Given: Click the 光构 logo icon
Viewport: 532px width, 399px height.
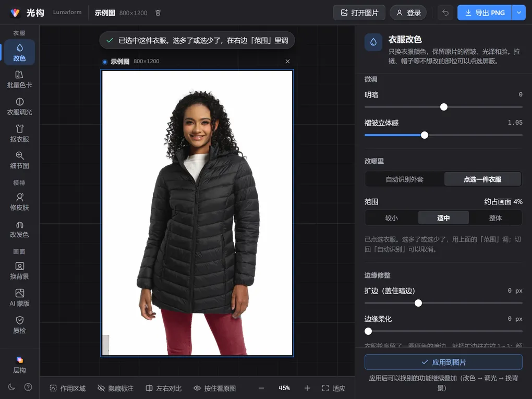Looking at the screenshot, I should click(15, 13).
